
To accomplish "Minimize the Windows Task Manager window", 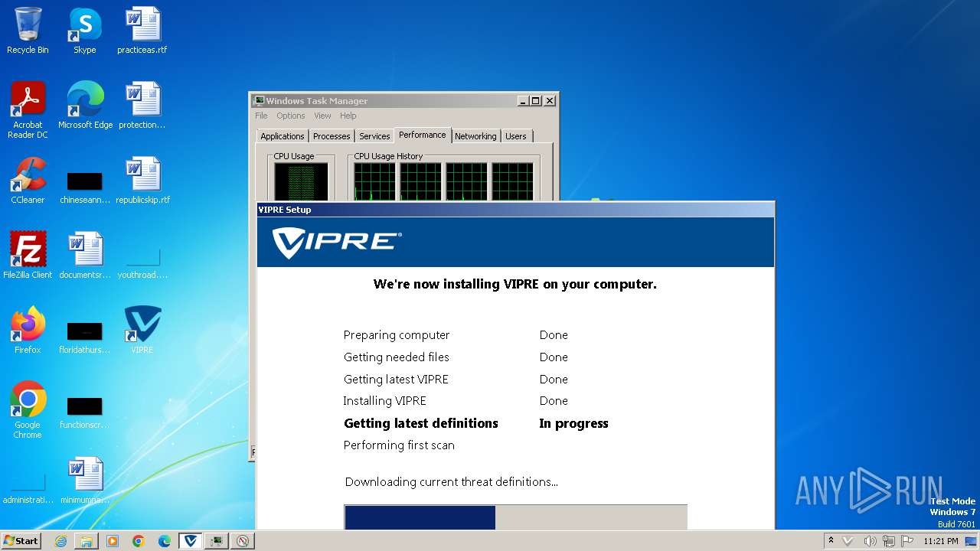I will (523, 100).
